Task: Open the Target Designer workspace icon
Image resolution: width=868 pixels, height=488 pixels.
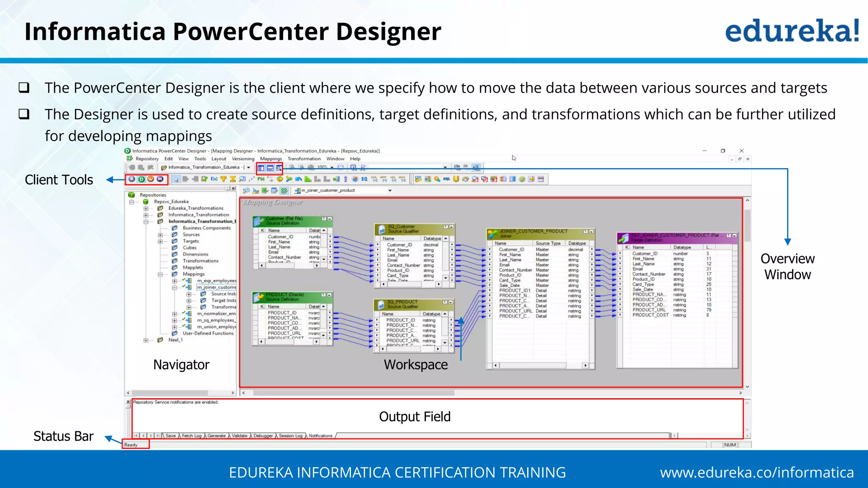Action: click(256, 190)
